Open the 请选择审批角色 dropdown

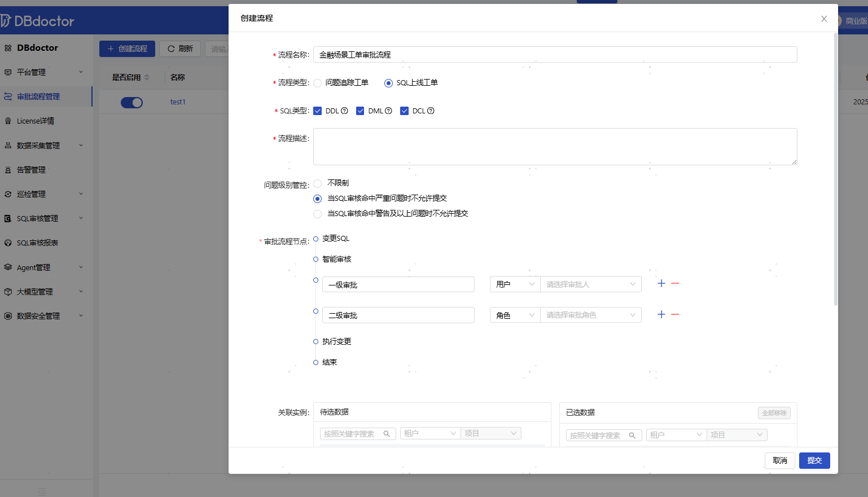click(x=590, y=315)
